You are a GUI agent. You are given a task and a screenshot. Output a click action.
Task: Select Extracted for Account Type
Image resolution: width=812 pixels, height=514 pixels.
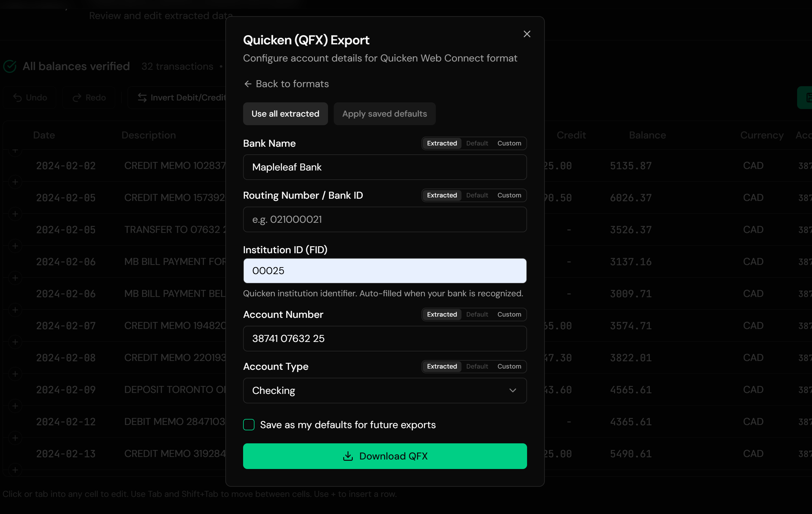442,366
